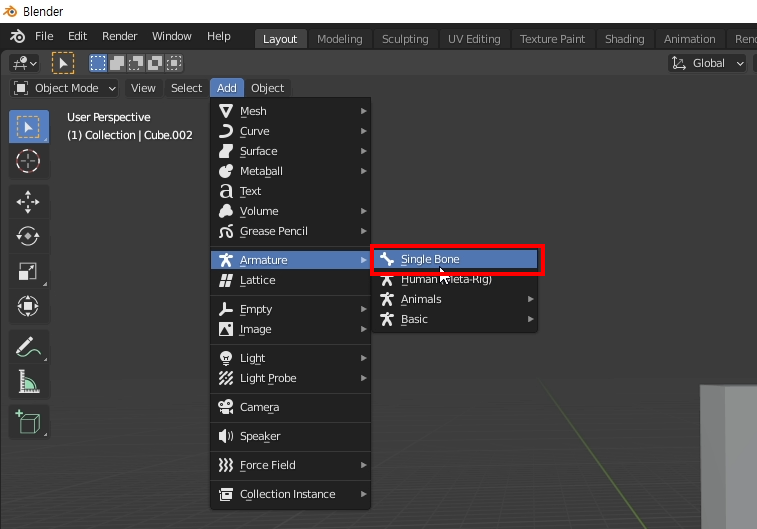The height and width of the screenshot is (529, 757).
Task: Expand the Light submenu
Action: tap(291, 358)
